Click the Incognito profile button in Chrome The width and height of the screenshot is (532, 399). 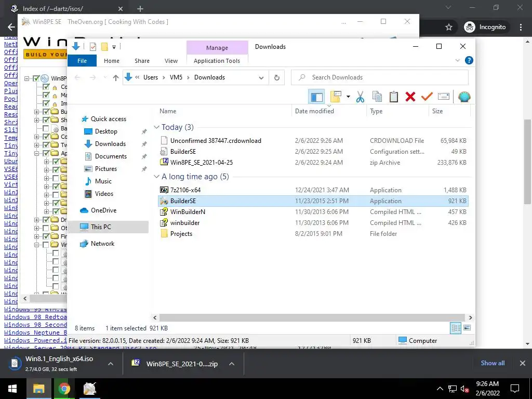click(485, 27)
